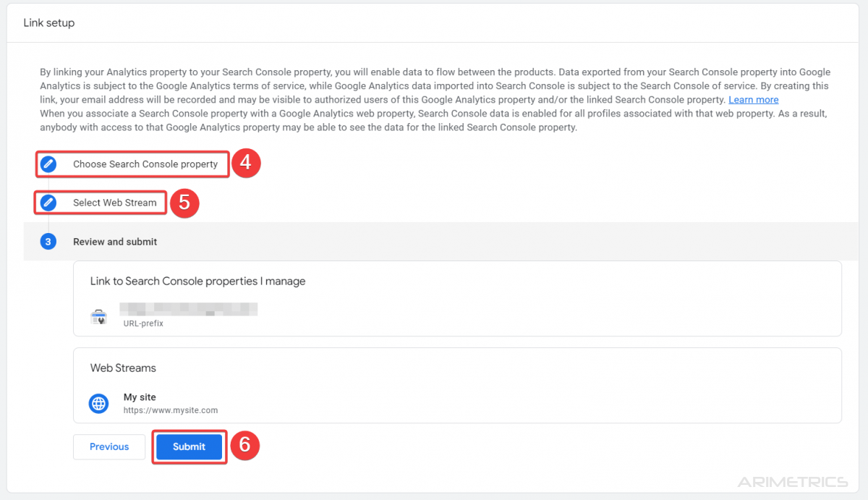868x500 pixels.
Task: Select the blurred URL-prefix property entry
Action: point(188,315)
